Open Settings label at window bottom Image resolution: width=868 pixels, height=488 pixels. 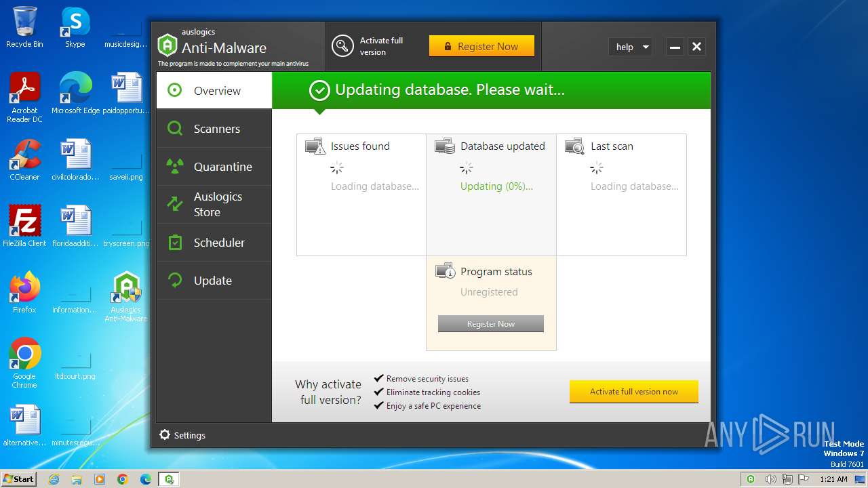pos(190,436)
